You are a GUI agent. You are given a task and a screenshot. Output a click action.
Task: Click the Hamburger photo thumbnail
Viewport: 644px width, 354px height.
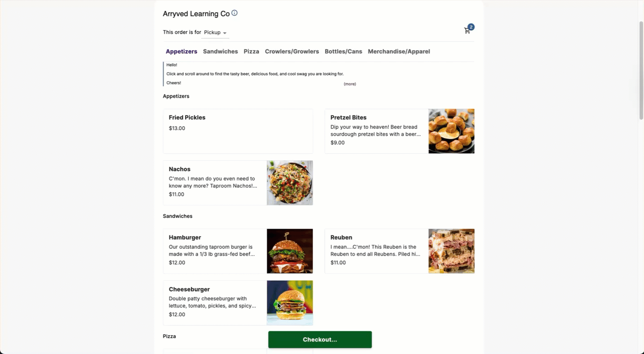coord(290,251)
